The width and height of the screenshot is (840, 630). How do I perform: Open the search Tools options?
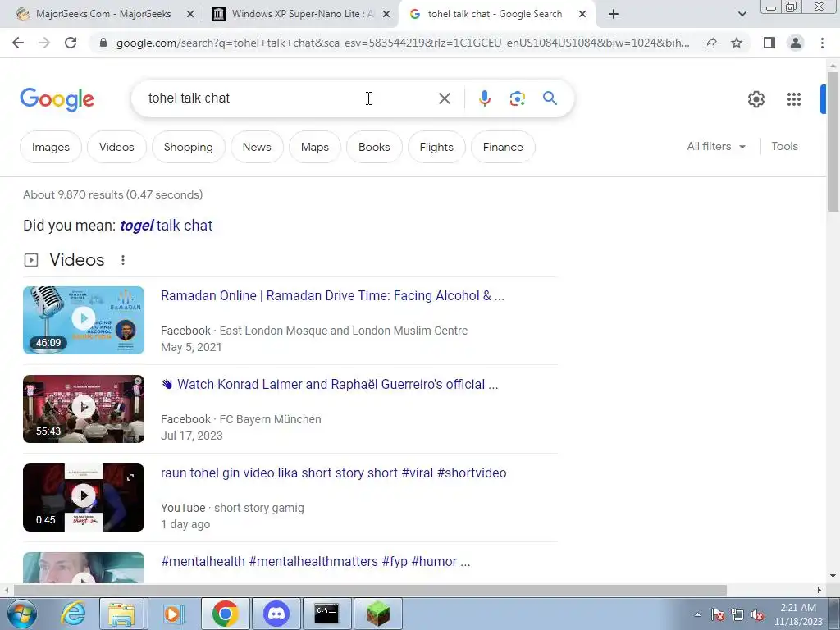point(784,146)
